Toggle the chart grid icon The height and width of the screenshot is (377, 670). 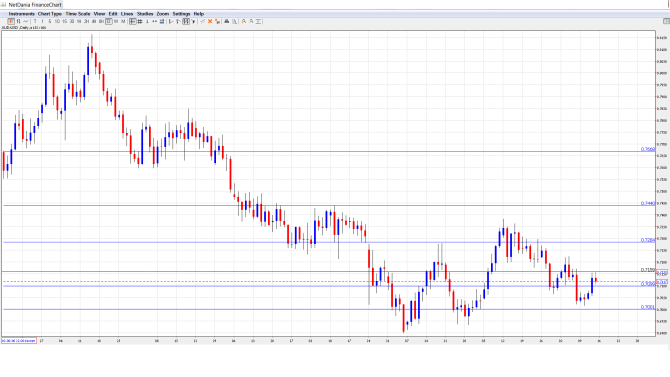pyautogui.click(x=139, y=21)
